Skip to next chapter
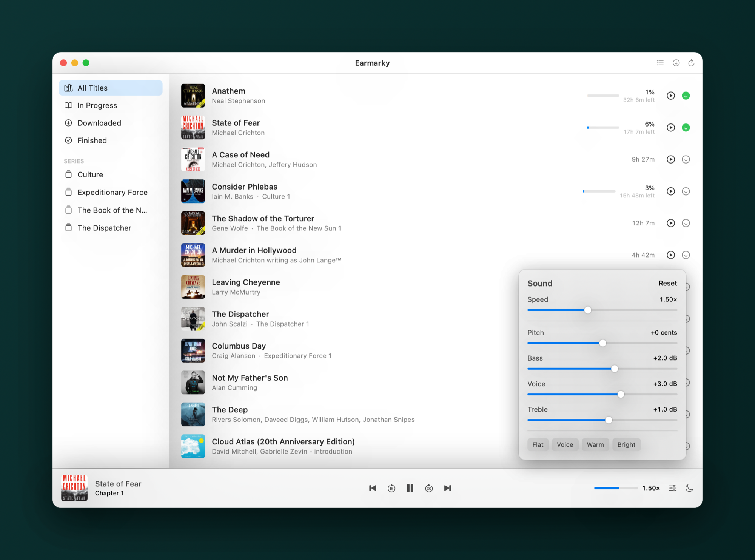 coord(448,488)
